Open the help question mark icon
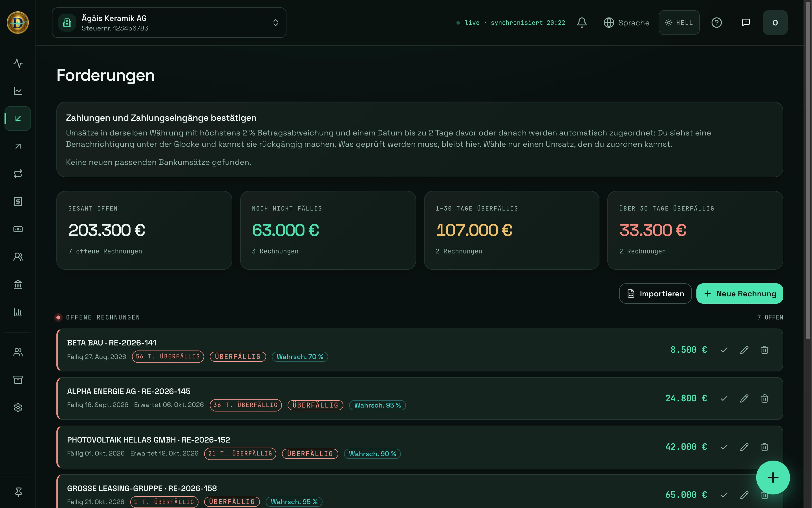Viewport: 812px width, 508px height. click(716, 23)
